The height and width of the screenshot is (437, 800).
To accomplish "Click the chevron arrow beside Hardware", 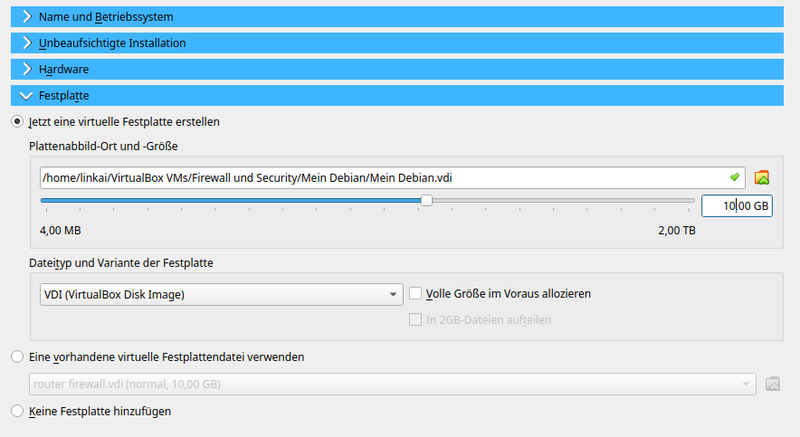I will pyautogui.click(x=27, y=70).
